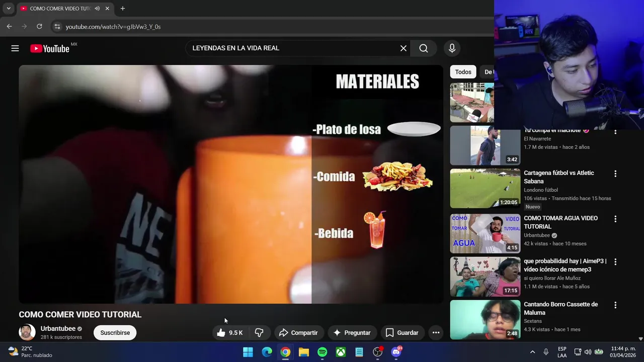Viewport: 644px width, 362px height.
Task: Click the 281 k suscriptores text
Action: tap(61, 337)
